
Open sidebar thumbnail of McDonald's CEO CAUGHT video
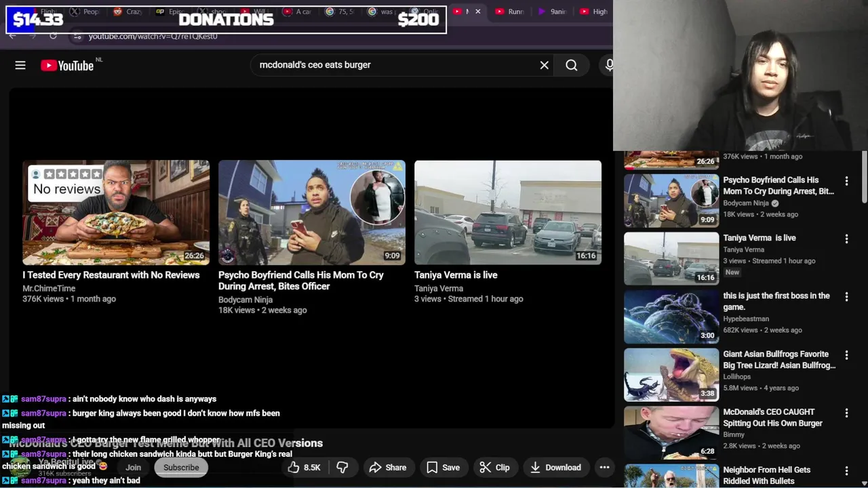click(x=671, y=432)
